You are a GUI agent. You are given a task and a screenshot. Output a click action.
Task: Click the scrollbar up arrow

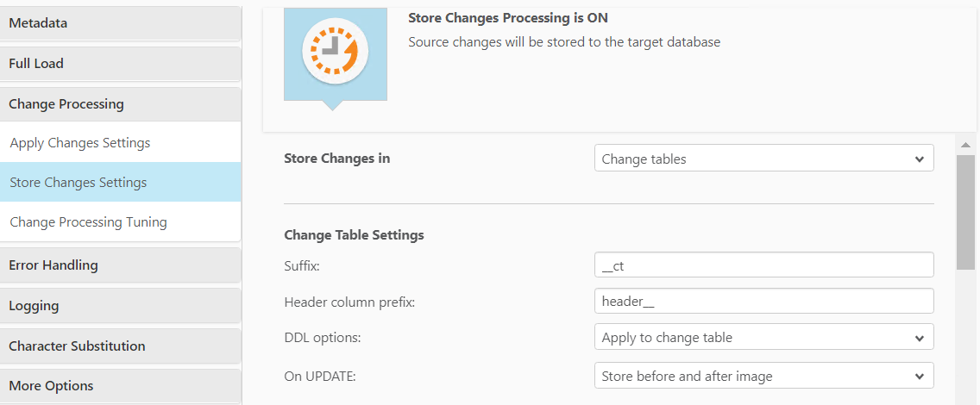tap(966, 145)
